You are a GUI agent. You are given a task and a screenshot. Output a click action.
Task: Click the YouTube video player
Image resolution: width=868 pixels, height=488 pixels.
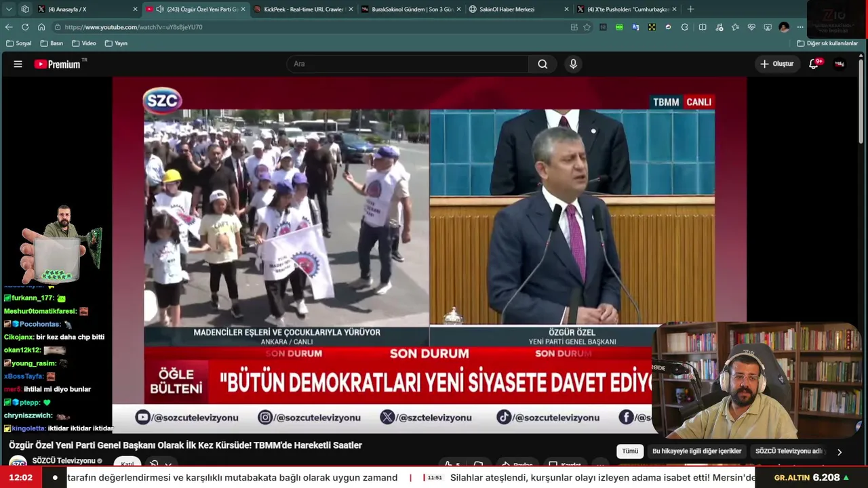(429, 254)
